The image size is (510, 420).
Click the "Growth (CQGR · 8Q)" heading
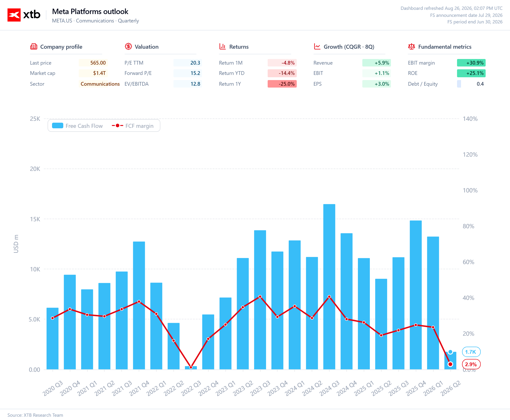click(x=349, y=47)
